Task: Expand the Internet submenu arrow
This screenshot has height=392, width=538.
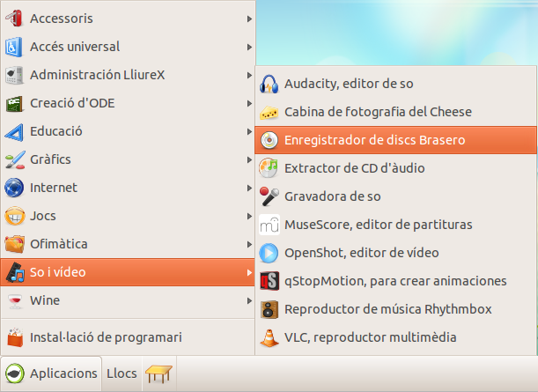Action: (251, 188)
